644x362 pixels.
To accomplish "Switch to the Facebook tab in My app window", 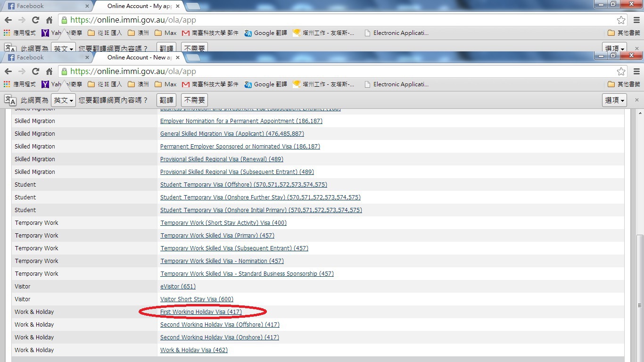I will [x=47, y=6].
